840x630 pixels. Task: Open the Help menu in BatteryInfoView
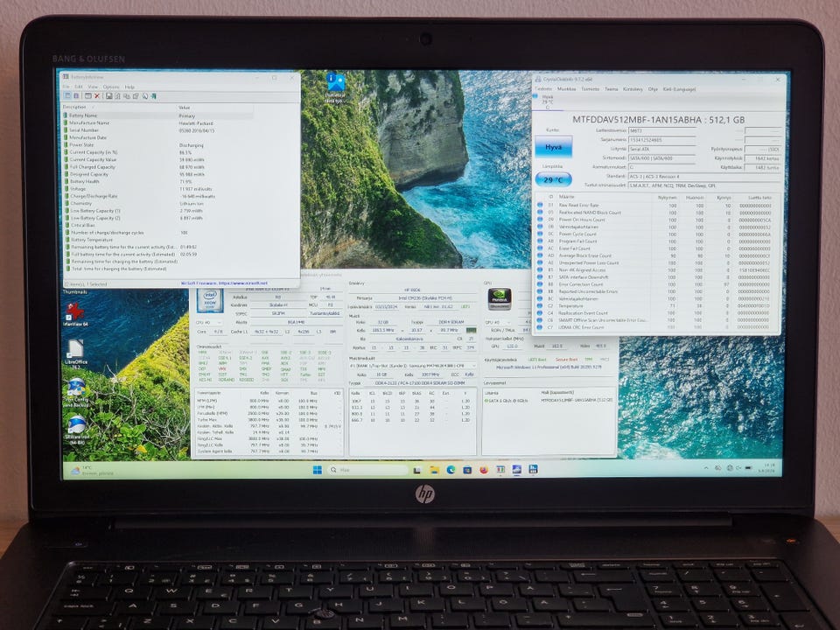pyautogui.click(x=129, y=87)
